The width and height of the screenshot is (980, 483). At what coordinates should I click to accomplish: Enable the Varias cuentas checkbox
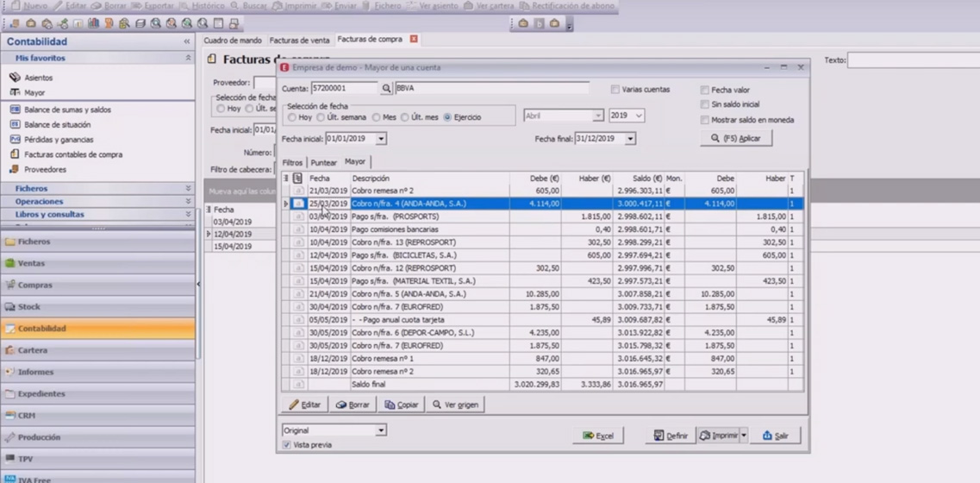click(615, 90)
